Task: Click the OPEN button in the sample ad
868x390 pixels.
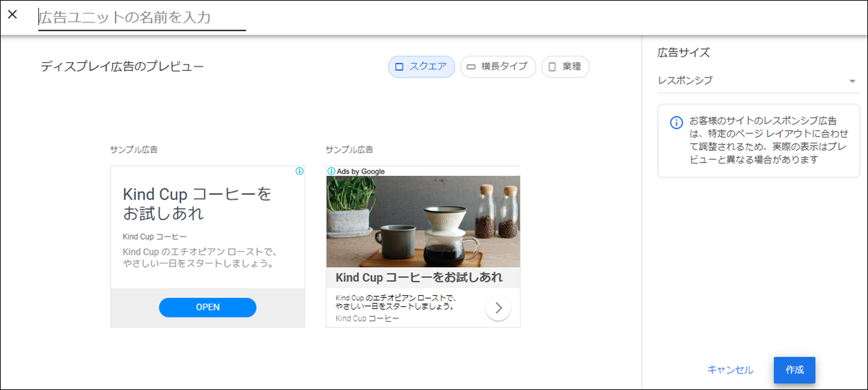Action: [208, 307]
